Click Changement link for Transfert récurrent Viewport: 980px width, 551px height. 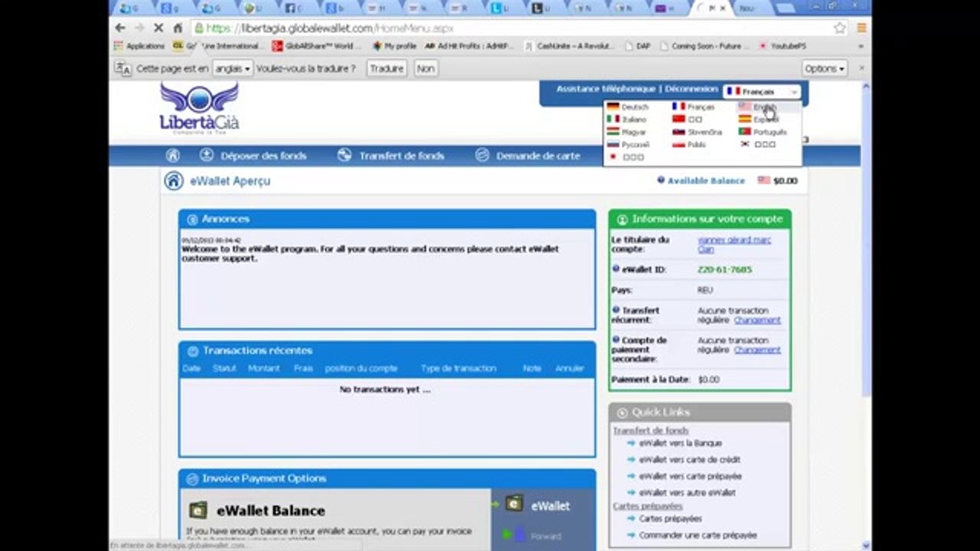point(757,320)
